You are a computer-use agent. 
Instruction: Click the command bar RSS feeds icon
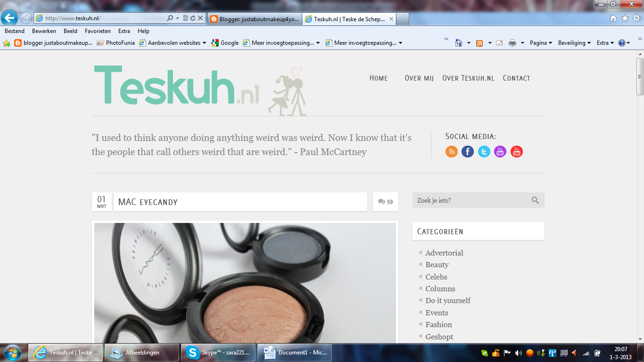click(x=479, y=43)
